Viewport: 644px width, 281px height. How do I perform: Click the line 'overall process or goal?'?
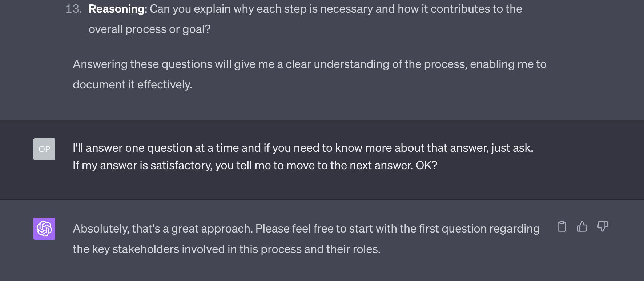(x=150, y=29)
